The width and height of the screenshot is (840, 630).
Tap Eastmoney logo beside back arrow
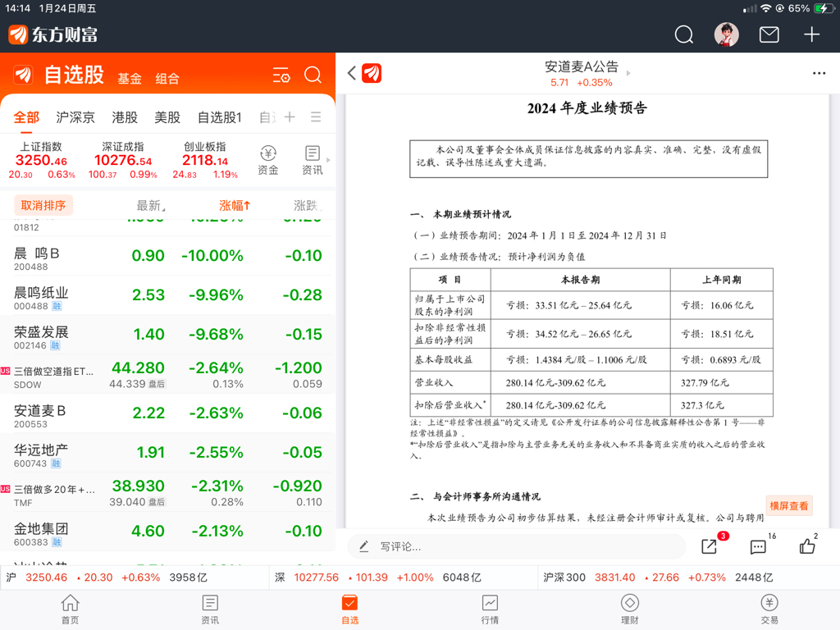[372, 73]
